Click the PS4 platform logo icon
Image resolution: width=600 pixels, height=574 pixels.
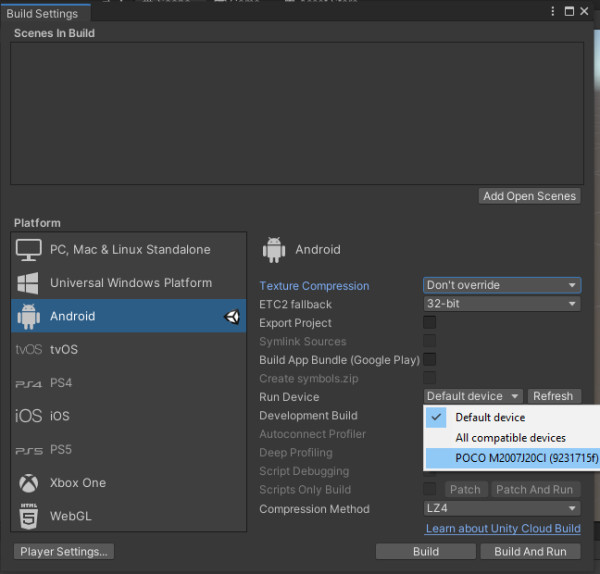click(28, 383)
